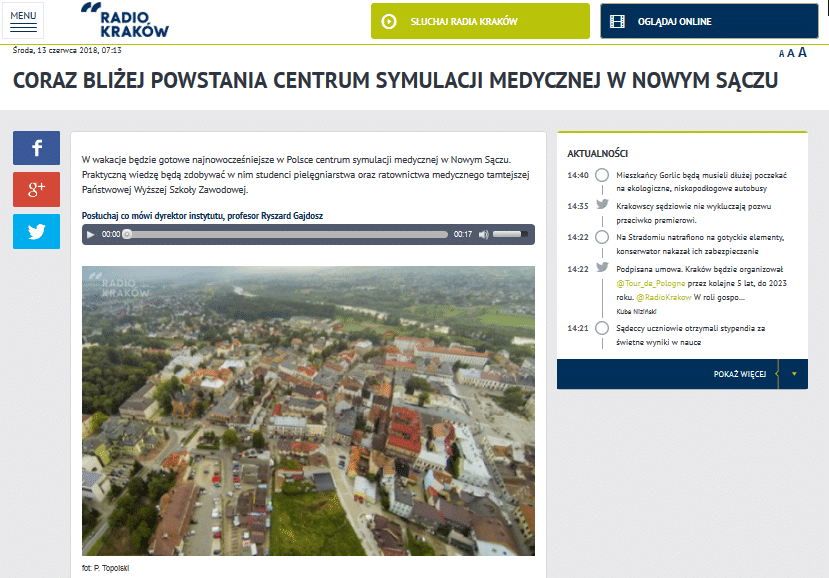
Task: Share the article on Facebook
Action: pyautogui.click(x=36, y=148)
